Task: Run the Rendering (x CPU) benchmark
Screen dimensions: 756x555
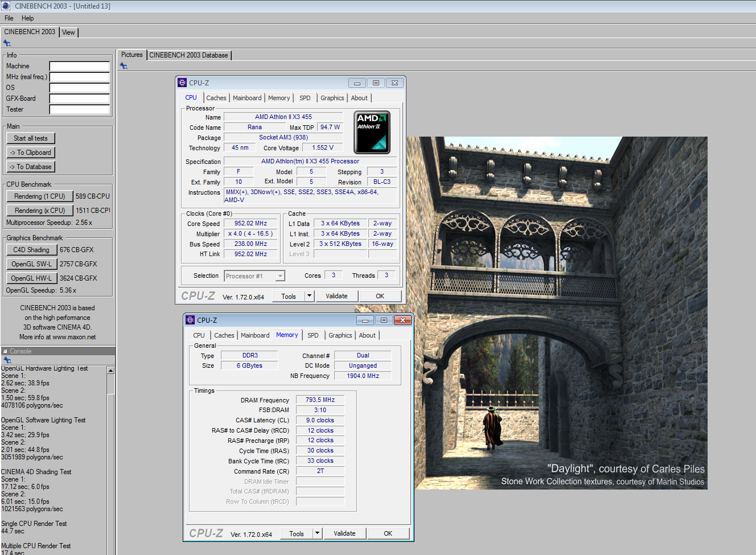Action: tap(40, 211)
